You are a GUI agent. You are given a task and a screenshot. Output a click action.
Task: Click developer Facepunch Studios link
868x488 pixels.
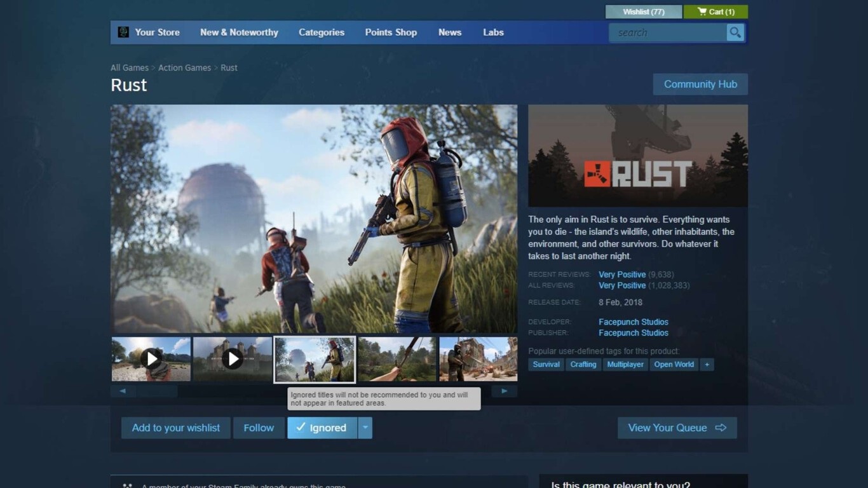634,322
